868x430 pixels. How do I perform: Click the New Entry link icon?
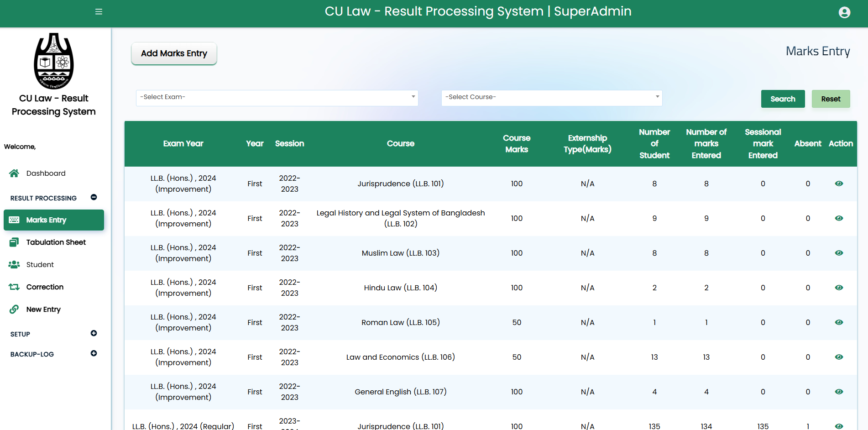click(x=14, y=309)
